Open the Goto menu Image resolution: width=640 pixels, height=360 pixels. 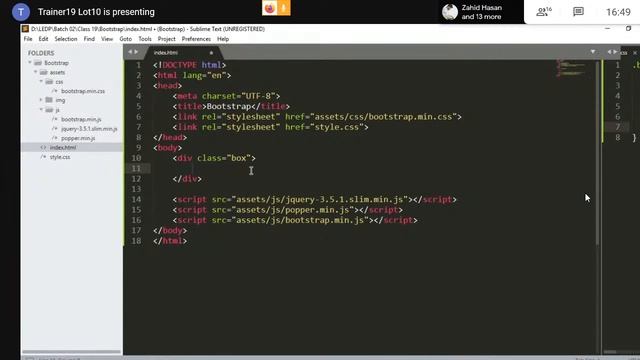pyautogui.click(x=125, y=39)
